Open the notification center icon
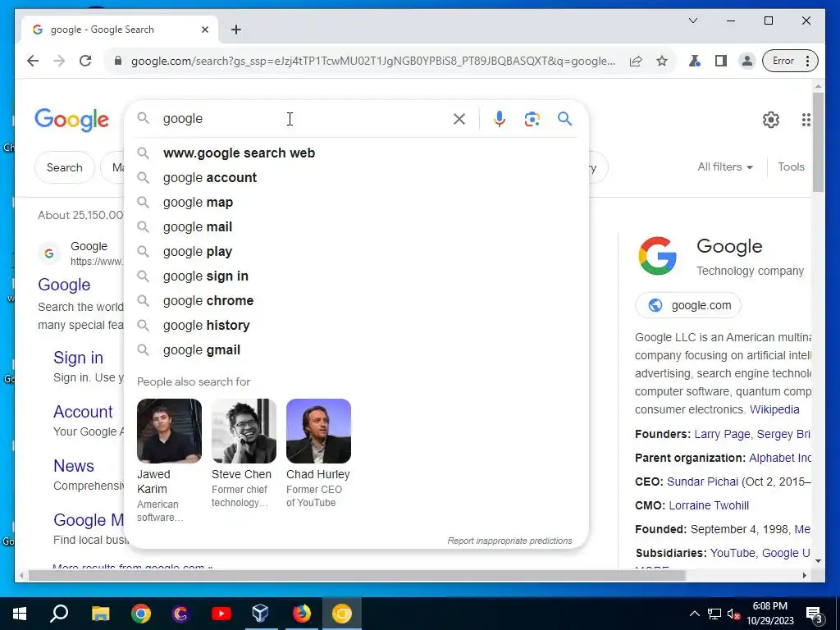The image size is (840, 630). pos(815,614)
